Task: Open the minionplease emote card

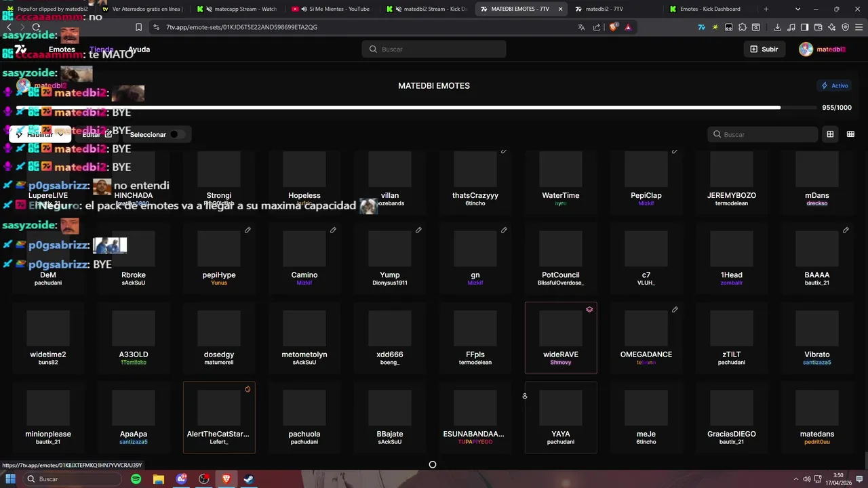Action: pos(48,418)
